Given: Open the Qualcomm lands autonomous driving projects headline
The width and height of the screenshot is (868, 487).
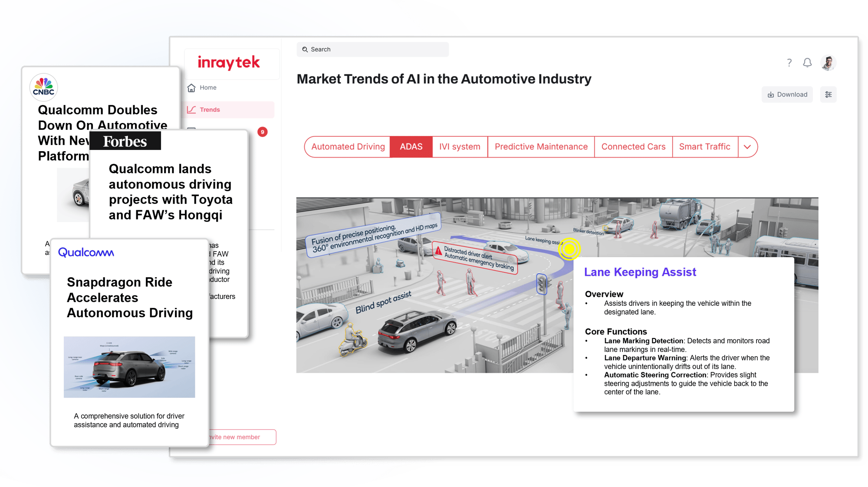Looking at the screenshot, I should 171,192.
